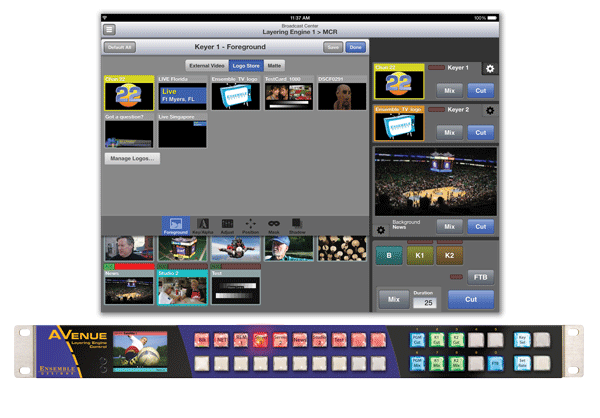Viewport: 600px width, 418px height.
Task: Open the Key/Alpha tool icon
Action: (x=202, y=225)
